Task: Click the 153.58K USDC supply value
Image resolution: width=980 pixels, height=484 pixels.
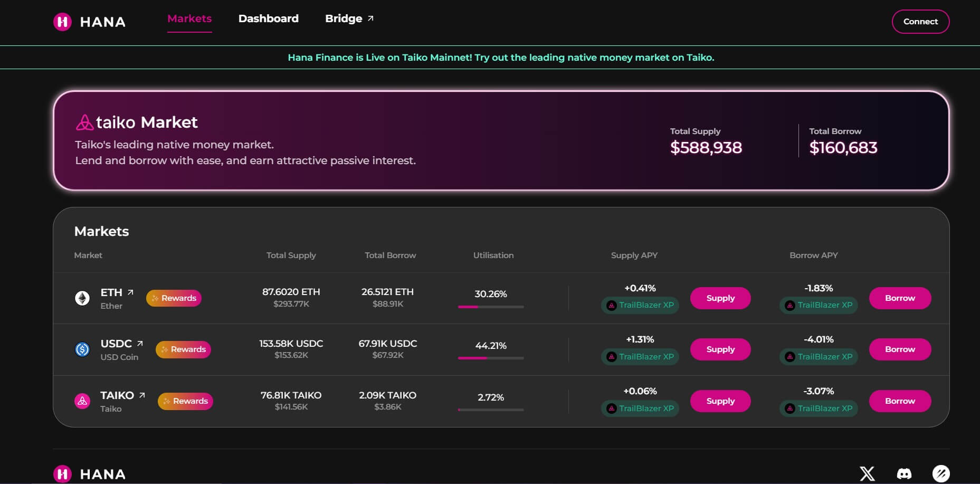Action: pyautogui.click(x=291, y=344)
